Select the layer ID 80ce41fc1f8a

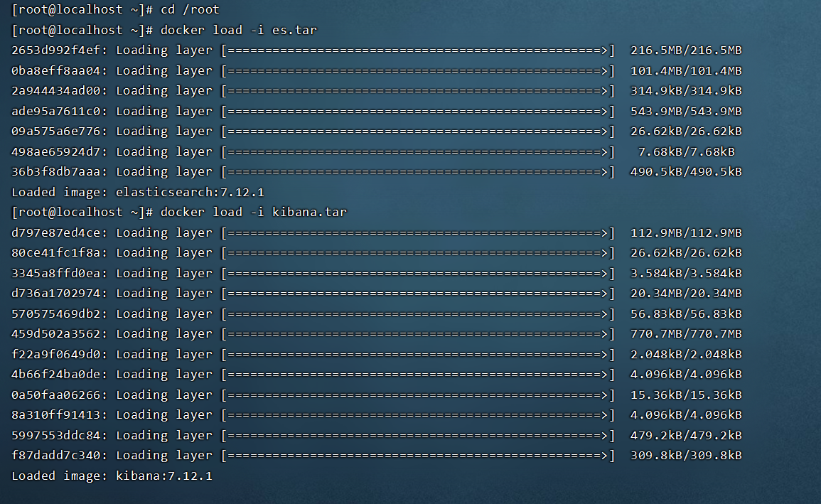[x=55, y=253]
